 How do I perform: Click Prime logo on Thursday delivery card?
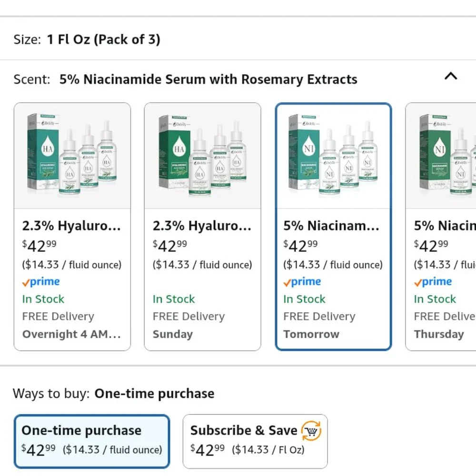[x=433, y=282]
